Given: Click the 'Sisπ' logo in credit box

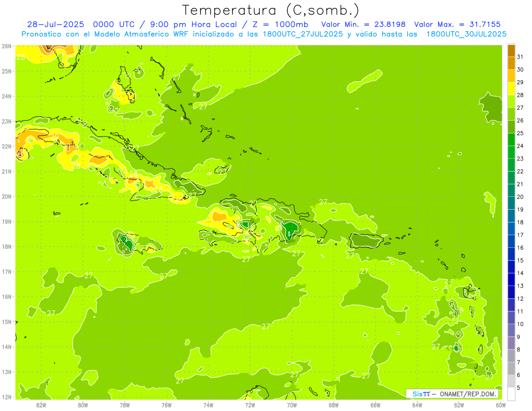Looking at the screenshot, I should [x=421, y=394].
